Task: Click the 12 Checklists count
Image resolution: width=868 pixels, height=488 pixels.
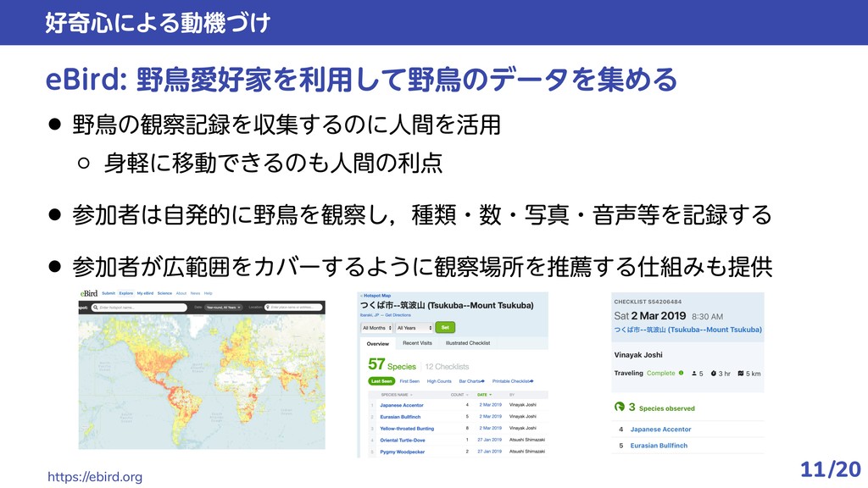Action: point(447,366)
